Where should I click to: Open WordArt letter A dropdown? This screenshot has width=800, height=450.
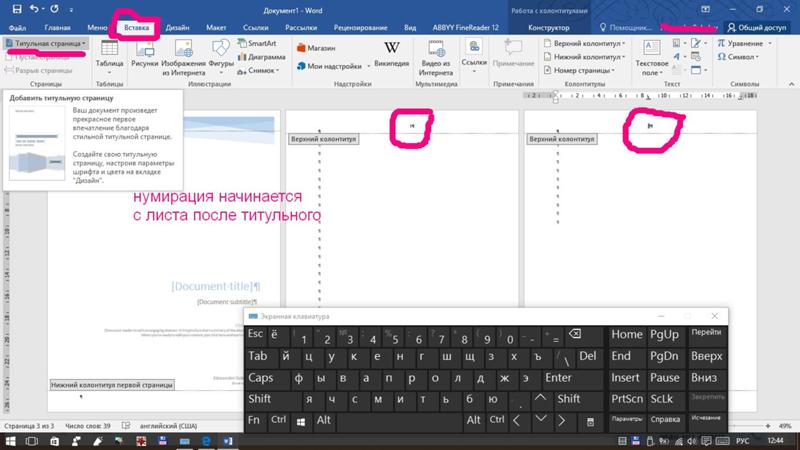coord(678,56)
